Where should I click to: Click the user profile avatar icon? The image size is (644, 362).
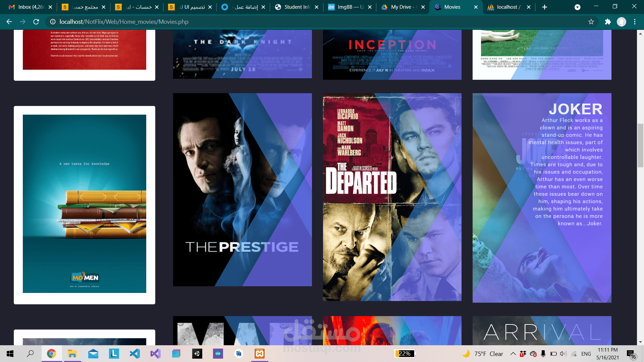[x=622, y=22]
